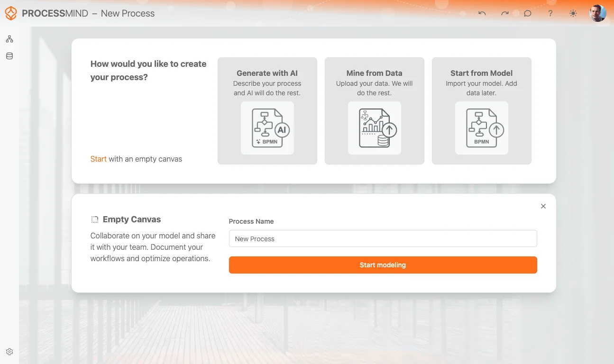Click the AI BPMN document icon
Viewport: 614px width, 364px height.
click(x=267, y=128)
